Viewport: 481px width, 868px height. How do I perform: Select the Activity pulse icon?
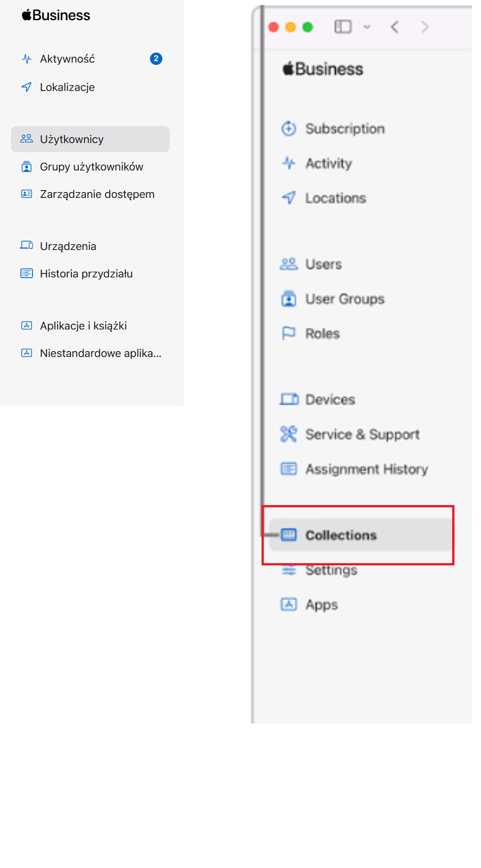tap(289, 163)
